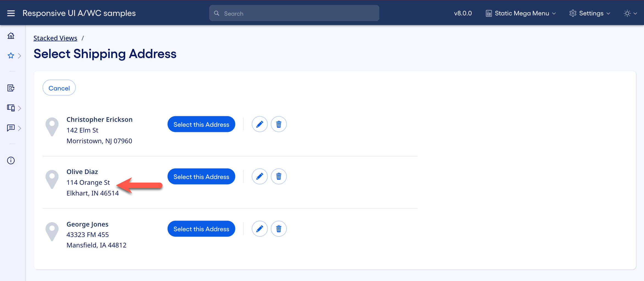Image resolution: width=644 pixels, height=281 pixels.
Task: Click the info icon in the sidebar
Action: [x=11, y=160]
